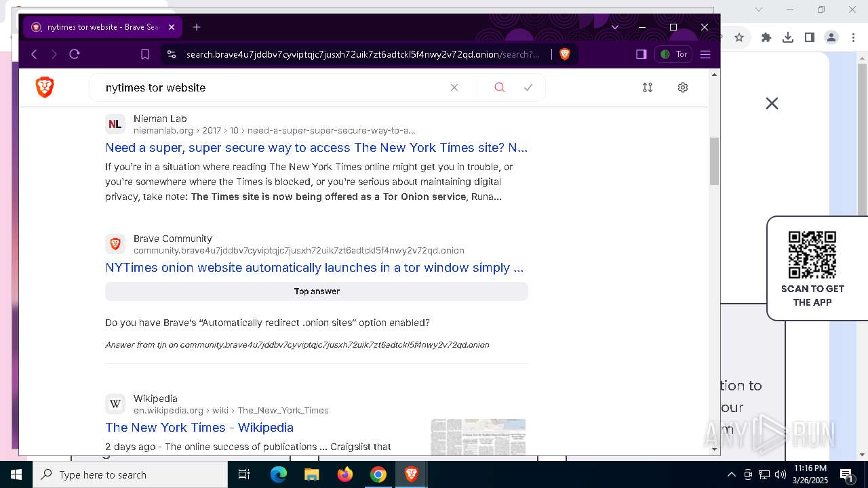Image resolution: width=868 pixels, height=488 pixels.
Task: Close the overlay X in Chrome window
Action: click(772, 104)
